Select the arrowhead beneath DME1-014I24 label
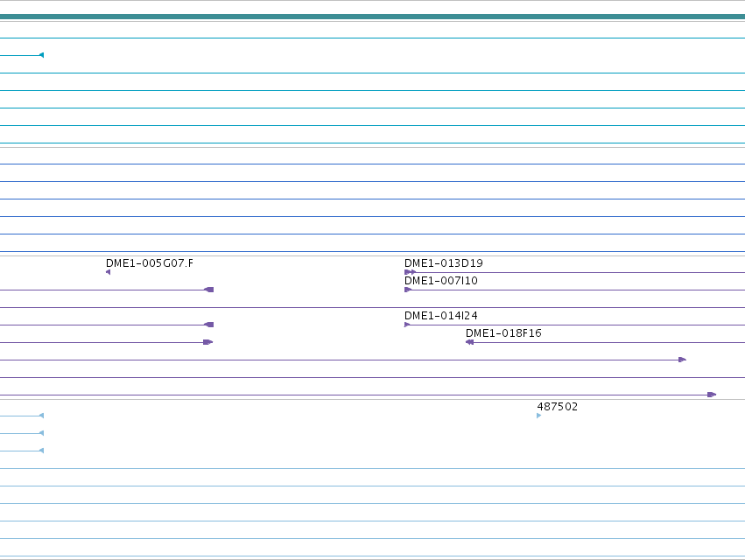The height and width of the screenshot is (560, 745). [407, 325]
